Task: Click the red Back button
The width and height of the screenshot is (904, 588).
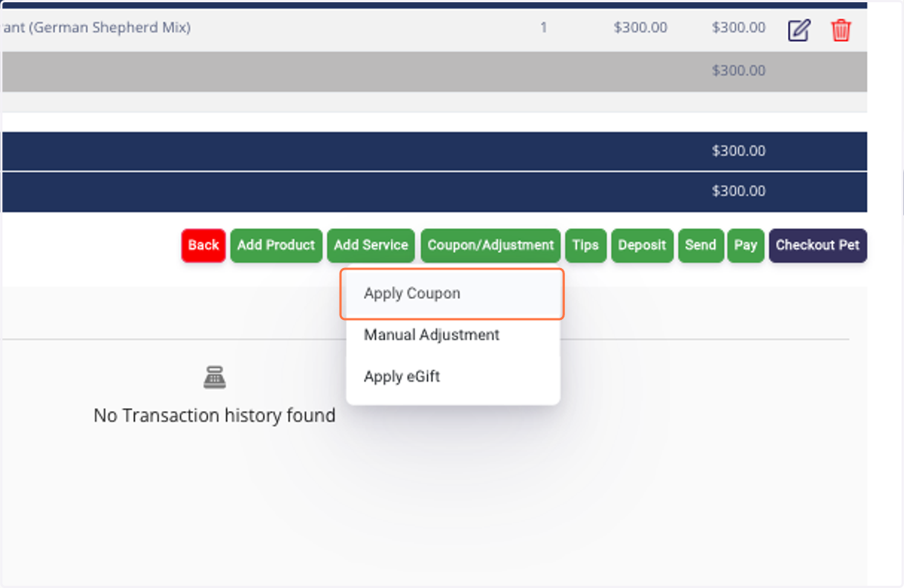Action: pyautogui.click(x=203, y=245)
